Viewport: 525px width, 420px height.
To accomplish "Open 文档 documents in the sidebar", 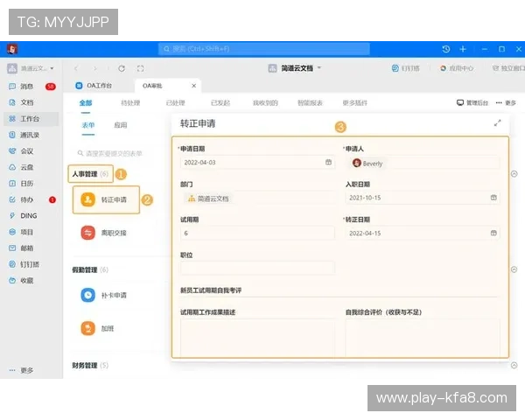I will coord(21,102).
